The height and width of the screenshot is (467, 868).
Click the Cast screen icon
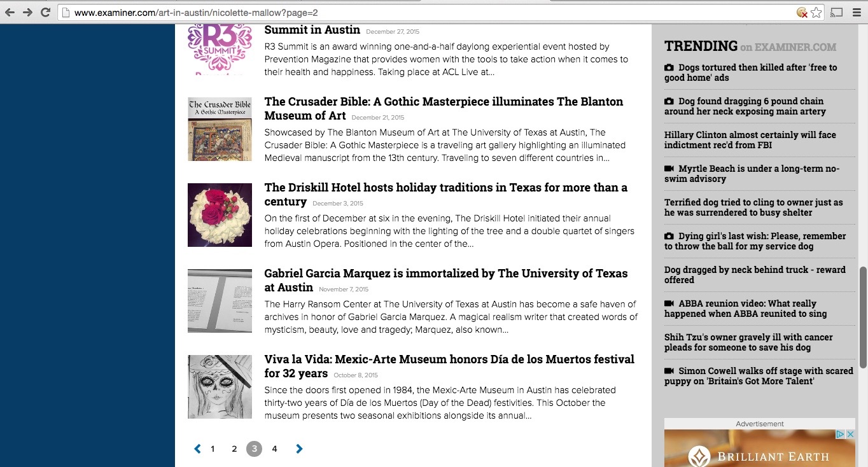[837, 12]
